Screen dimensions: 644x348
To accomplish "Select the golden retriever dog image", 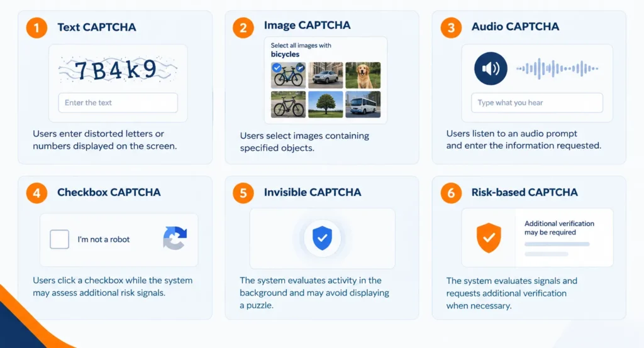I will coord(363,75).
